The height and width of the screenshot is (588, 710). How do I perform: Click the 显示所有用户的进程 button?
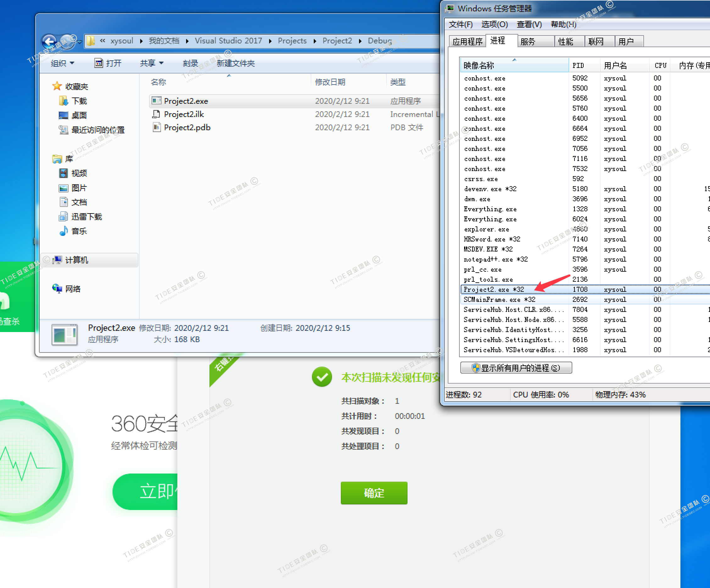(x=516, y=368)
